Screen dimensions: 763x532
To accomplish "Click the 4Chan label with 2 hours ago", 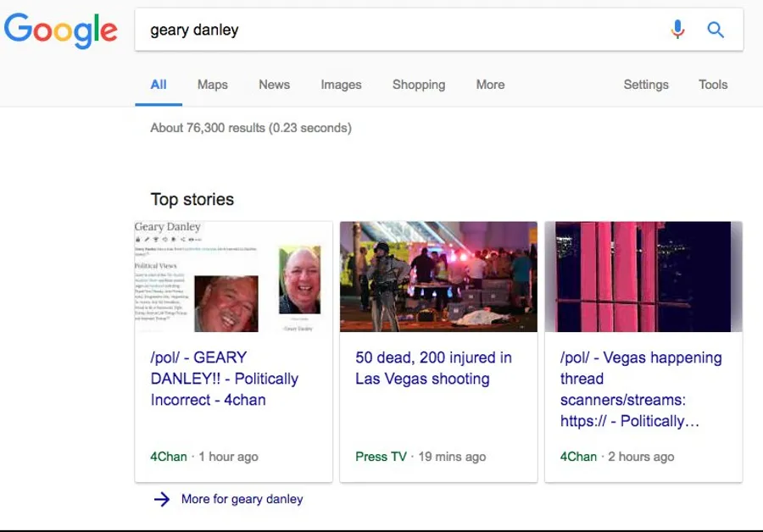I will [578, 457].
